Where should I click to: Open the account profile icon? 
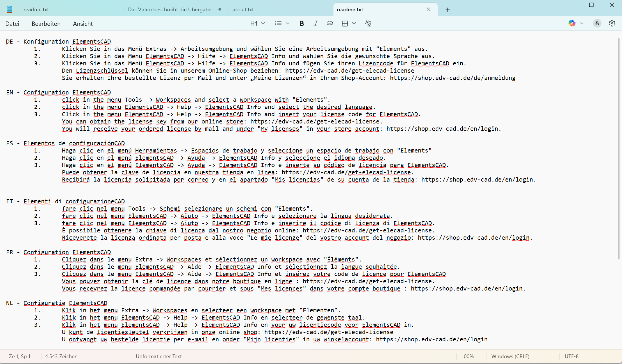click(x=597, y=24)
